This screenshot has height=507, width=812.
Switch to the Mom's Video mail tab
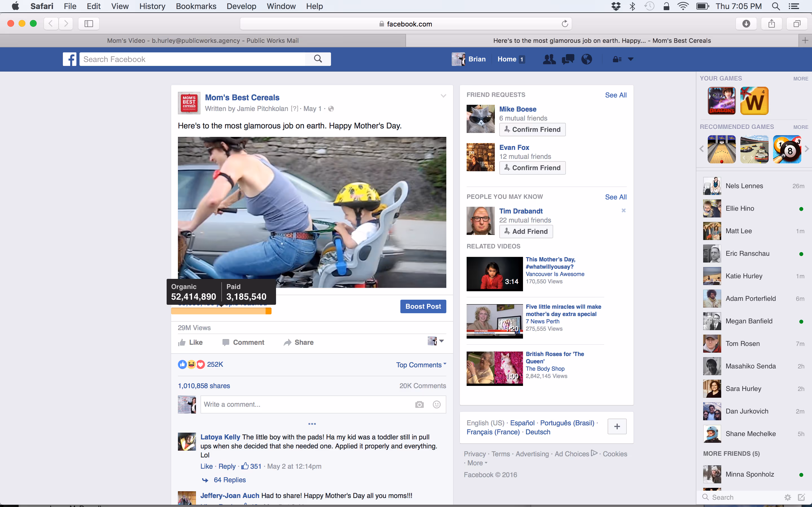(203, 41)
